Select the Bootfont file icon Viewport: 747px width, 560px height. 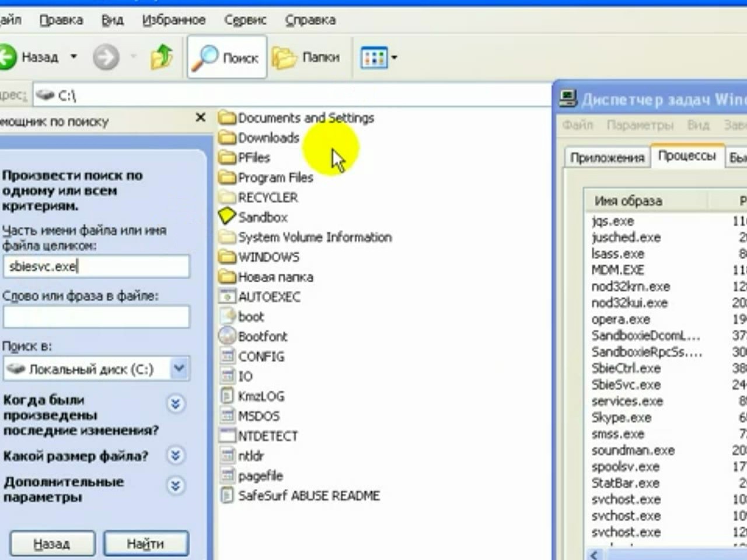coord(226,336)
